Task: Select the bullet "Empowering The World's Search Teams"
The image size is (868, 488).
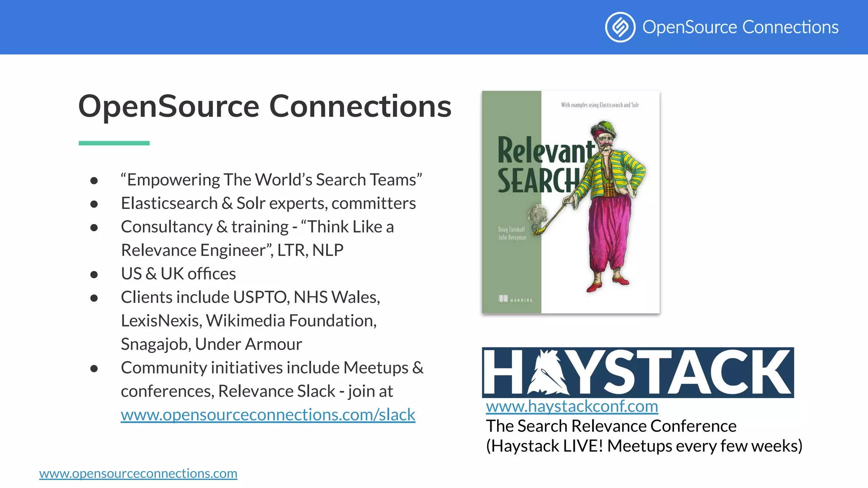Action: pyautogui.click(x=271, y=180)
